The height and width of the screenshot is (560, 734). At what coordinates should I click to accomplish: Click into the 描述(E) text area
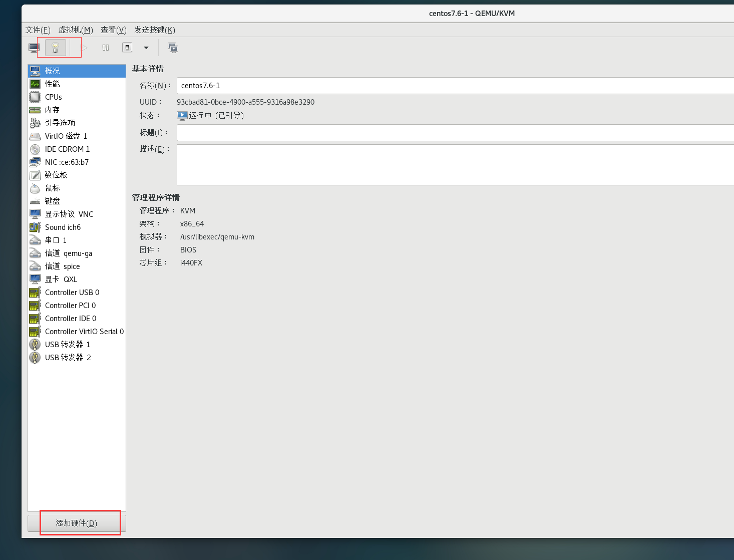455,165
